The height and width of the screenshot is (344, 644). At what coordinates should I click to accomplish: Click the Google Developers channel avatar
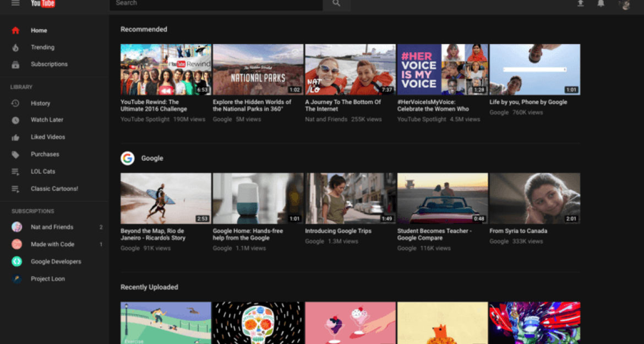pos(17,261)
